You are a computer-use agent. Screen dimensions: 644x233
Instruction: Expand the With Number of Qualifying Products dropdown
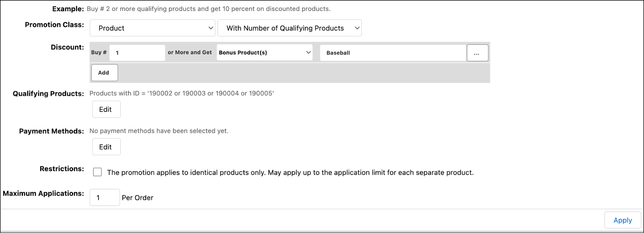click(x=289, y=28)
